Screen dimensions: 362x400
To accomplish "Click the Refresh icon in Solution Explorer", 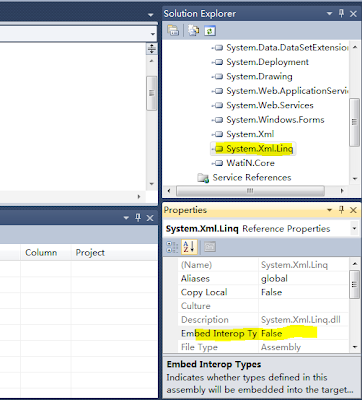I will [x=210, y=31].
